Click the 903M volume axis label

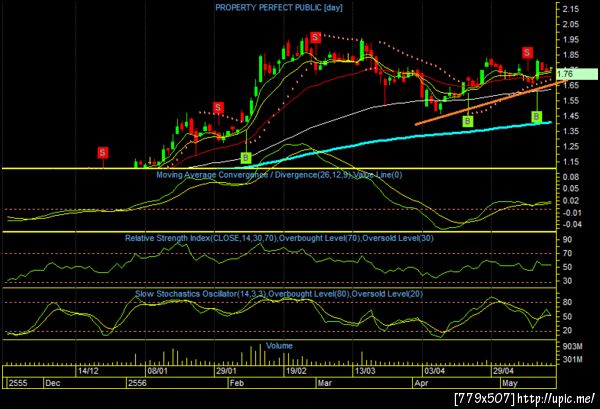(x=573, y=347)
